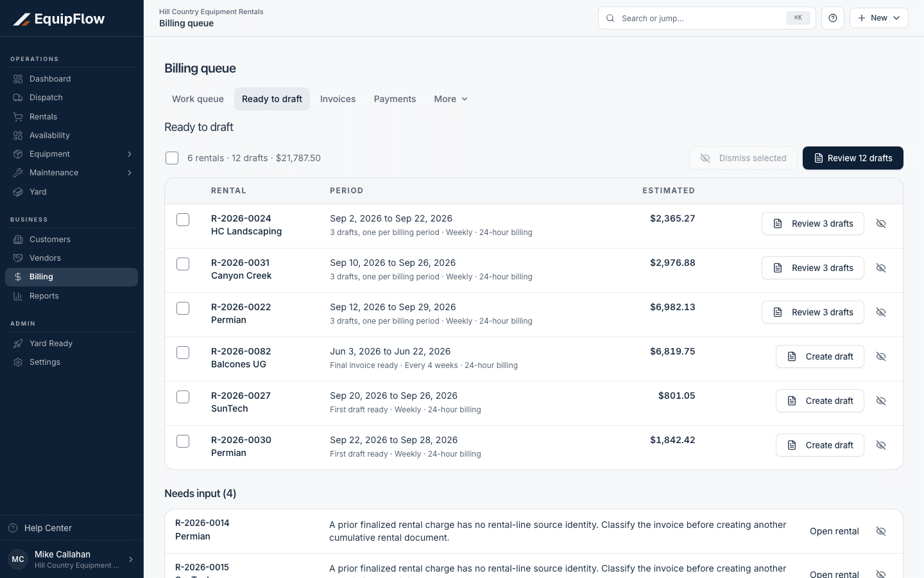Dismiss rental R-2026-0027 with eye-off icon
Viewport: 924px width, 578px height.
[x=881, y=401]
